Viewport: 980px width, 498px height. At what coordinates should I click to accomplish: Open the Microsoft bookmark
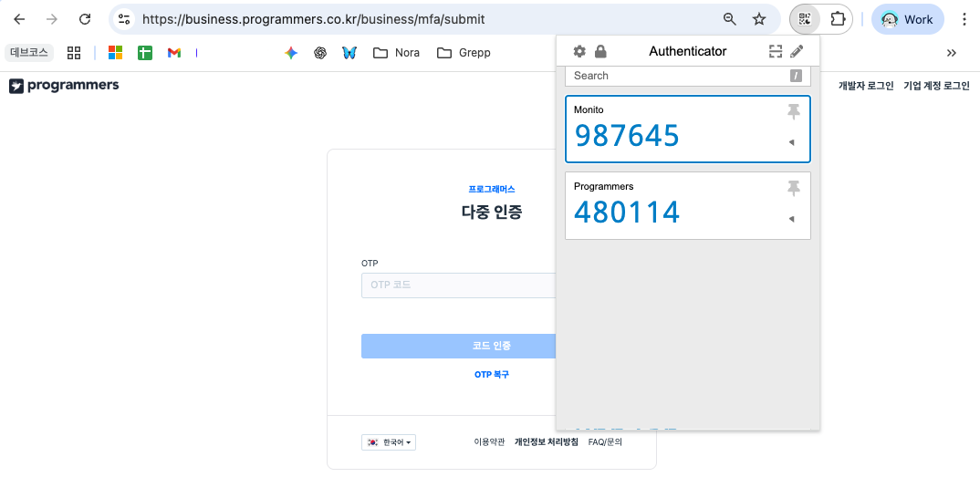115,53
